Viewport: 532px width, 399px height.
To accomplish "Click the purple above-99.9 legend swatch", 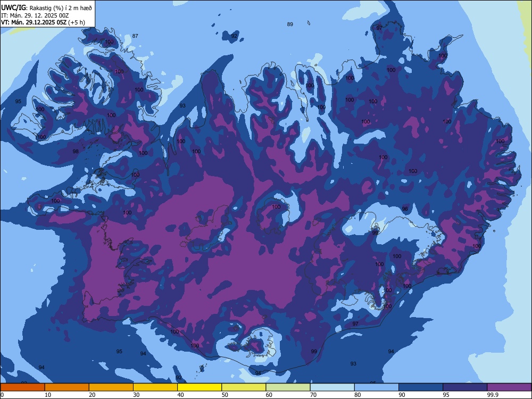I will (x=510, y=387).
